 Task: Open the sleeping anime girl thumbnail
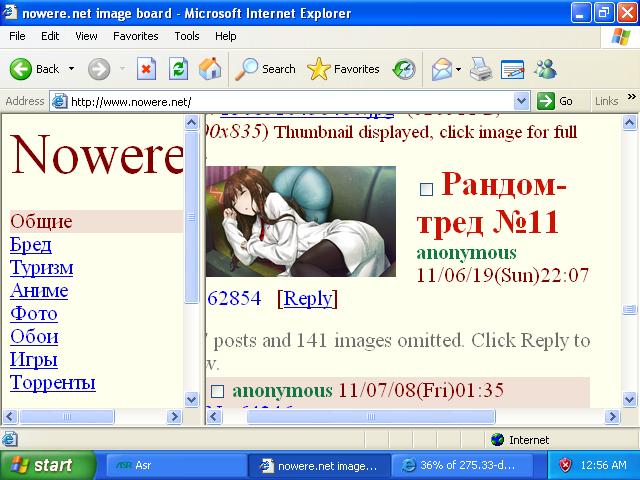[x=301, y=221]
